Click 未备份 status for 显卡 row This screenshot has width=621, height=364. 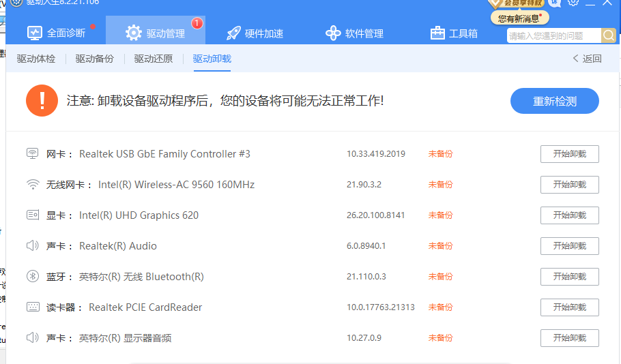tap(440, 215)
